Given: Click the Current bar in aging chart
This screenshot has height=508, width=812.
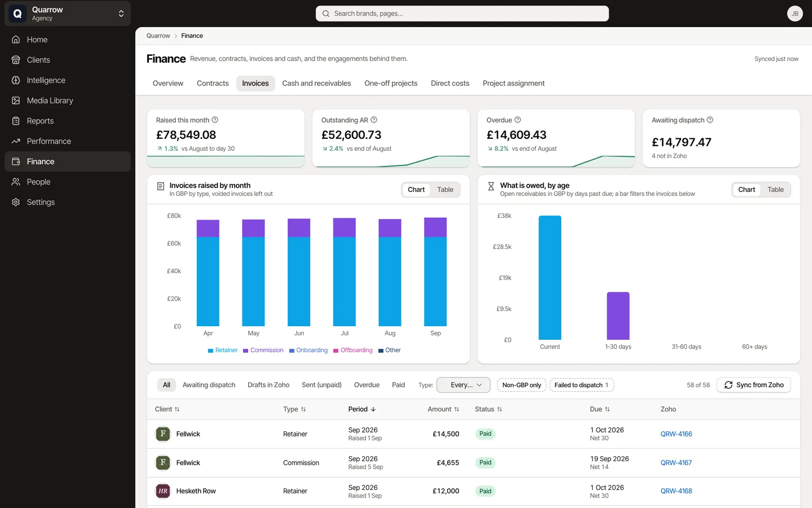Looking at the screenshot, I should [x=550, y=278].
